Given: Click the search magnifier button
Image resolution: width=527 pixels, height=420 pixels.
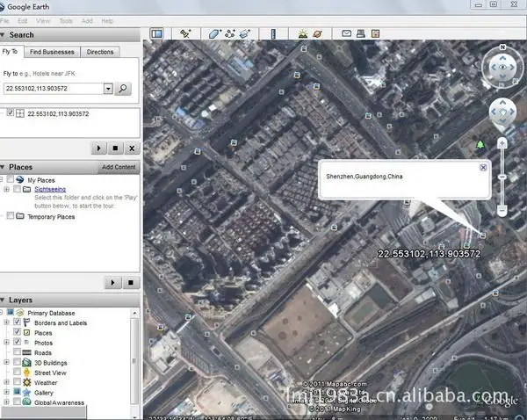Looking at the screenshot, I should pyautogui.click(x=123, y=89).
